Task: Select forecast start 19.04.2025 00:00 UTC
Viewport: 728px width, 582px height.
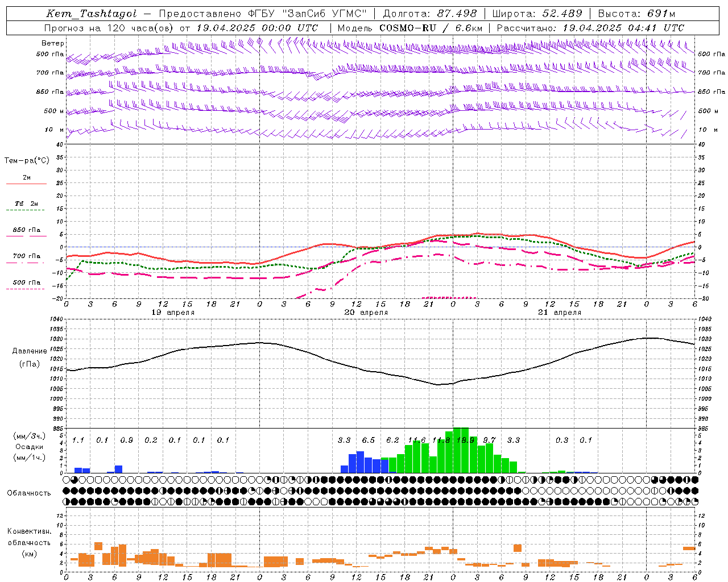Action: (257, 27)
